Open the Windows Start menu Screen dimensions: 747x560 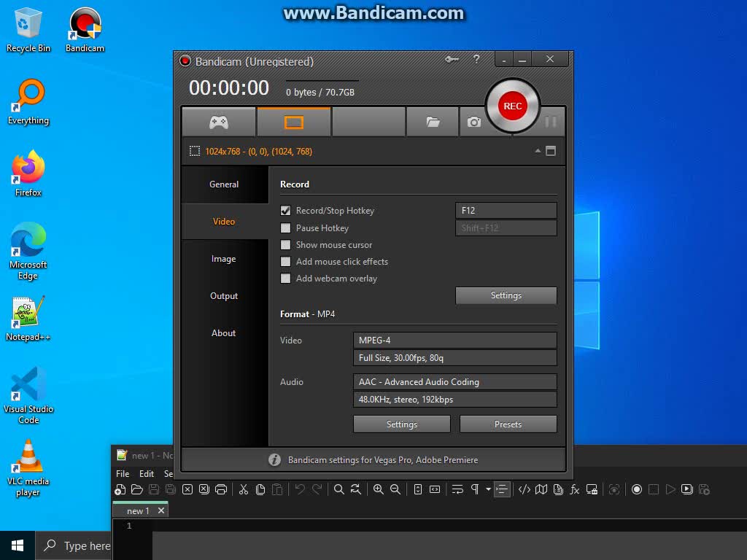click(18, 545)
